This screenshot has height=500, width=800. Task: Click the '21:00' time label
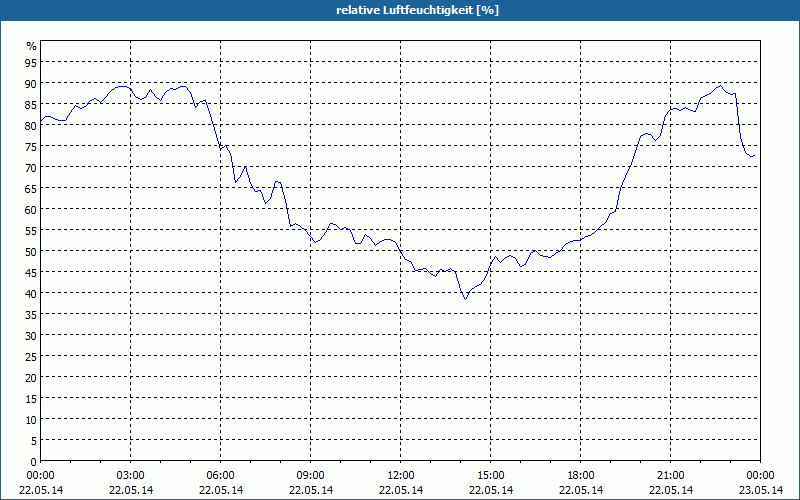[670, 476]
